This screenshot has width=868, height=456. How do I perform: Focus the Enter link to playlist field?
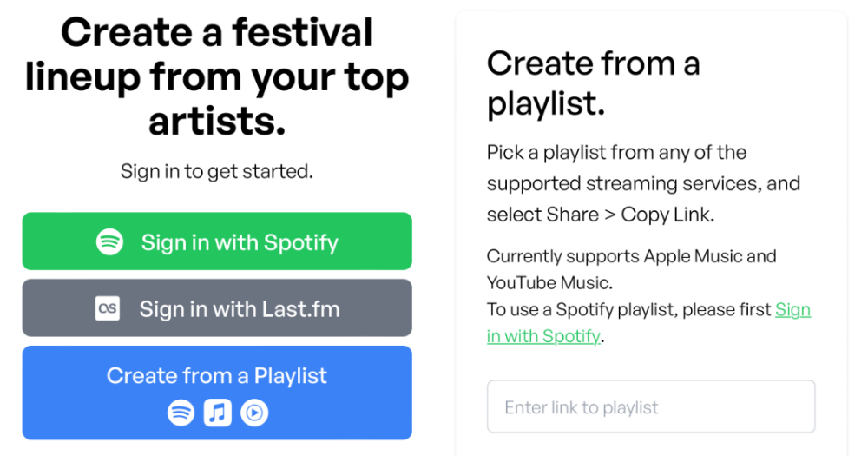pos(651,406)
